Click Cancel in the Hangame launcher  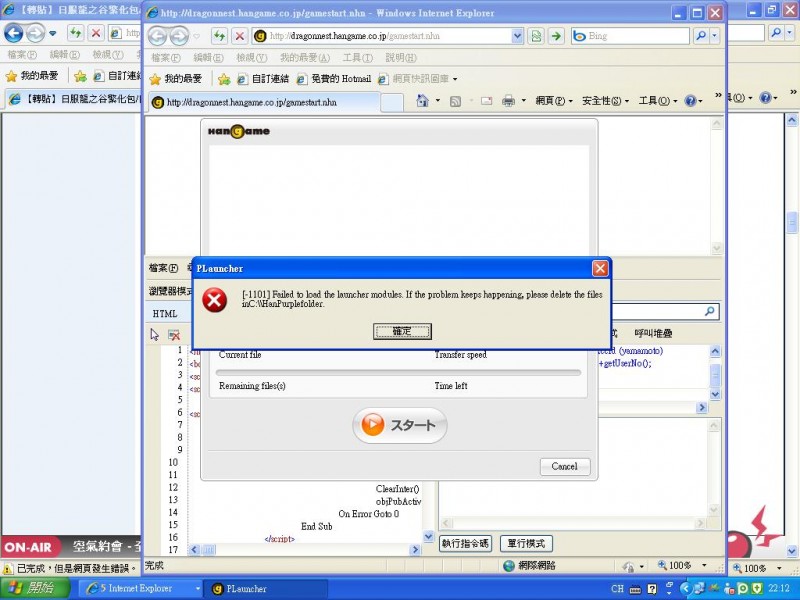(564, 466)
